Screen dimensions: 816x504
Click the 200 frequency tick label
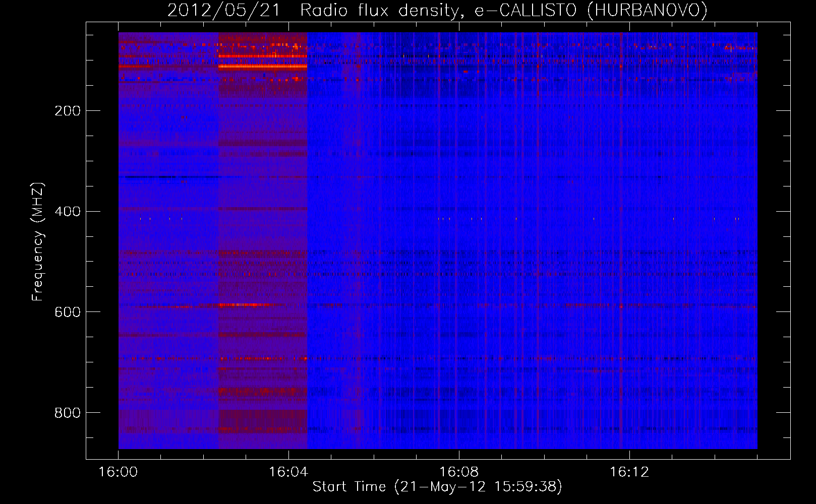[x=68, y=111]
